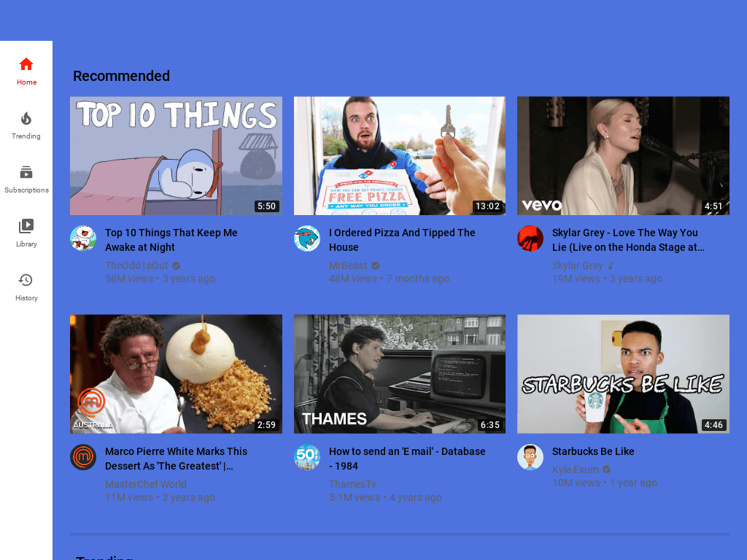The width and height of the screenshot is (747, 560).
Task: Click the 4:51 duration badge
Action: (713, 206)
